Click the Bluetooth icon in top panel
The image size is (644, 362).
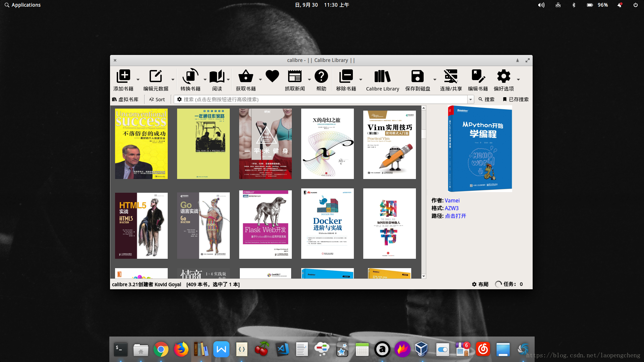coord(574,5)
